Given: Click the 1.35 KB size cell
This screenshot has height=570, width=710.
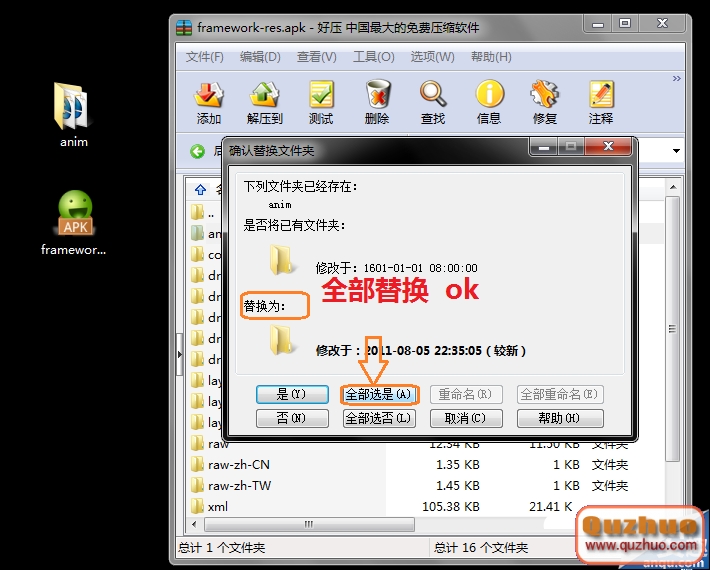Looking at the screenshot, I should (x=458, y=465).
